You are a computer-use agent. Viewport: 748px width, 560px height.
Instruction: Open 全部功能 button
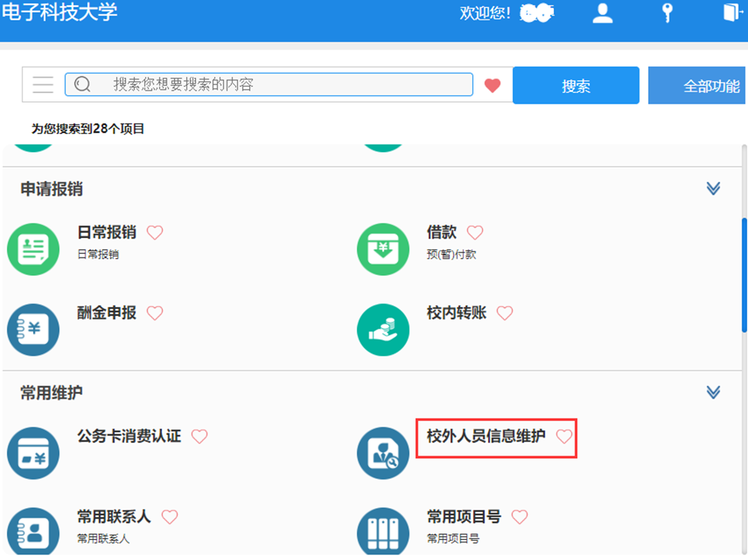coord(698,86)
